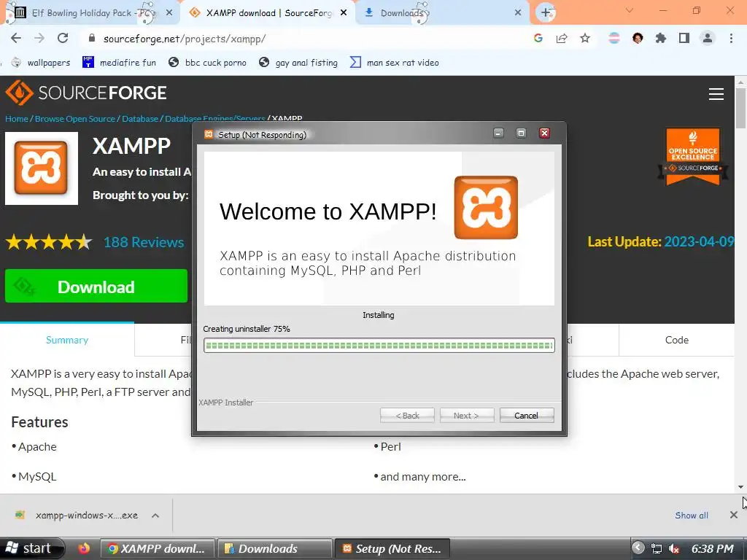Click the five-star rating stars
Screen dimensions: 747x560
pyautogui.click(x=49, y=242)
